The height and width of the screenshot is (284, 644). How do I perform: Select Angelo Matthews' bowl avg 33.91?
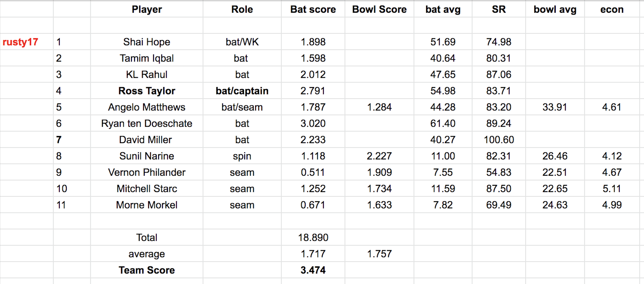point(555,107)
